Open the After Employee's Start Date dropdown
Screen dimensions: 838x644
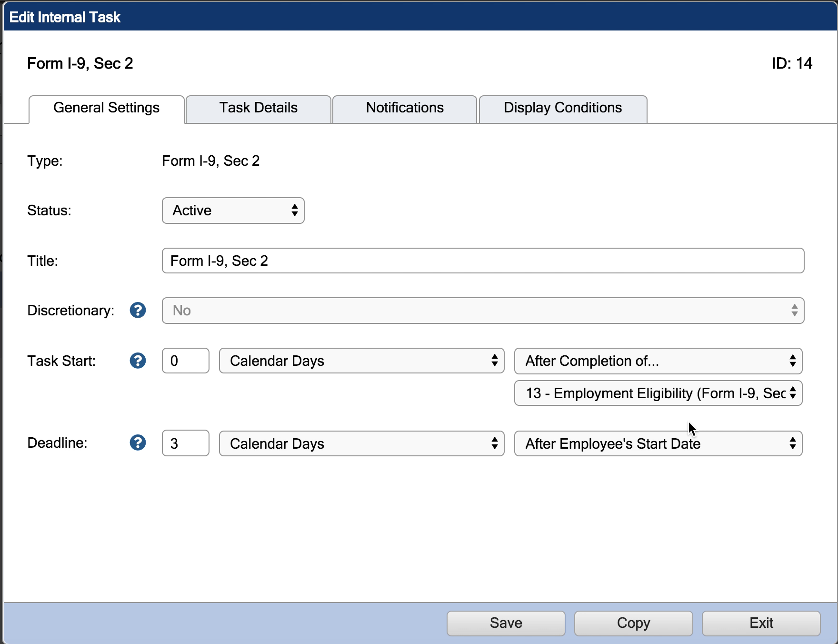tap(658, 443)
